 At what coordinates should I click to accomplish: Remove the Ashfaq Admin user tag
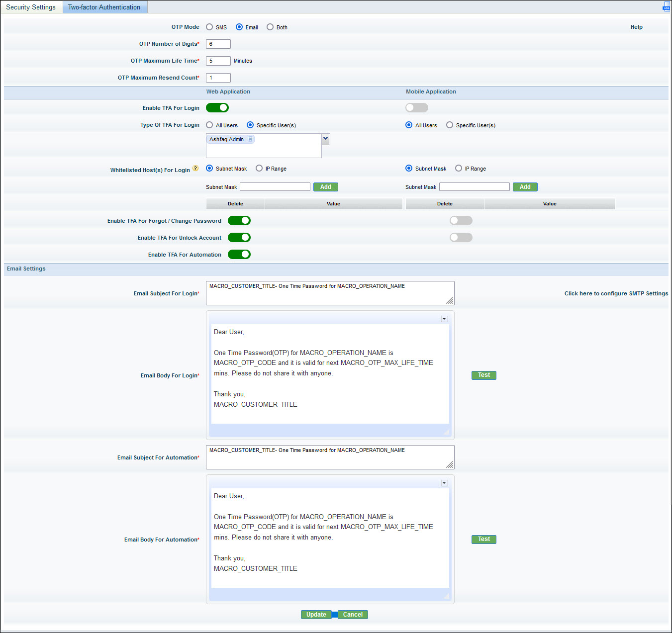250,139
